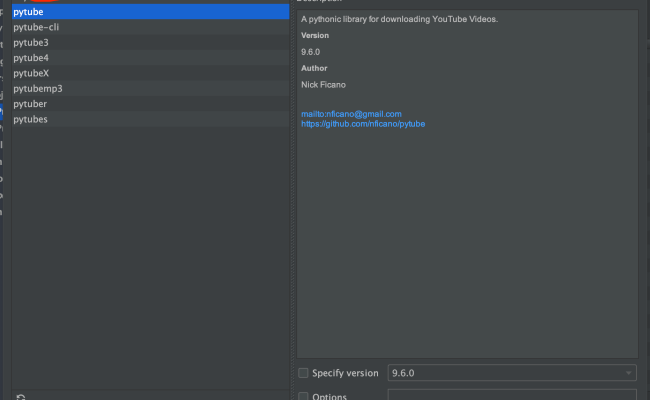Select the pytube3 package
Viewport: 650px width, 400px height.
click(150, 42)
